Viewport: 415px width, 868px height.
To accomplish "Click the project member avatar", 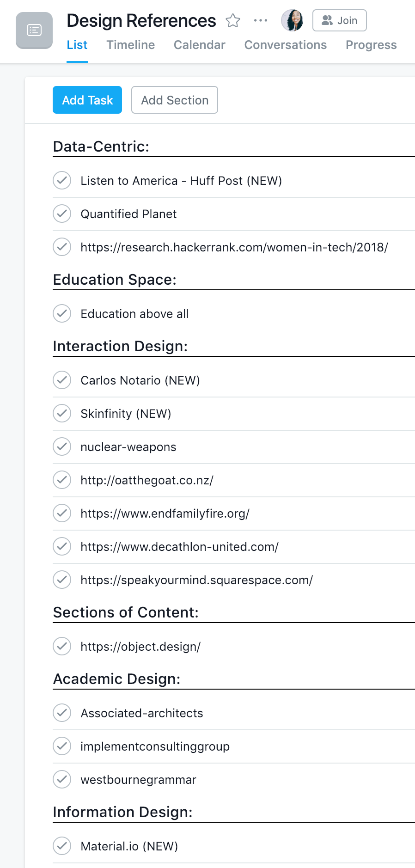I will point(292,20).
